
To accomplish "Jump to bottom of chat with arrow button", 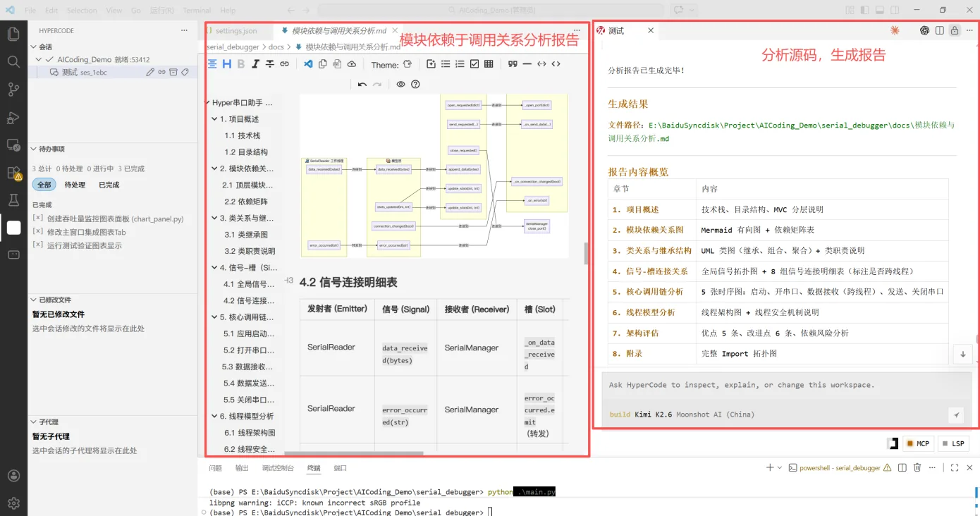I will (963, 355).
